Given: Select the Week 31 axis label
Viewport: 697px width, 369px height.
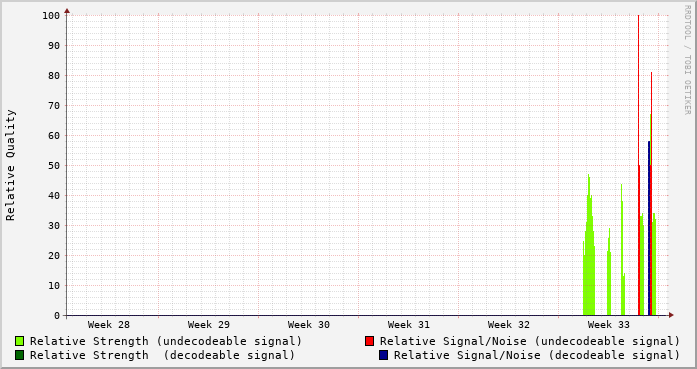Looking at the screenshot, I should (409, 325).
